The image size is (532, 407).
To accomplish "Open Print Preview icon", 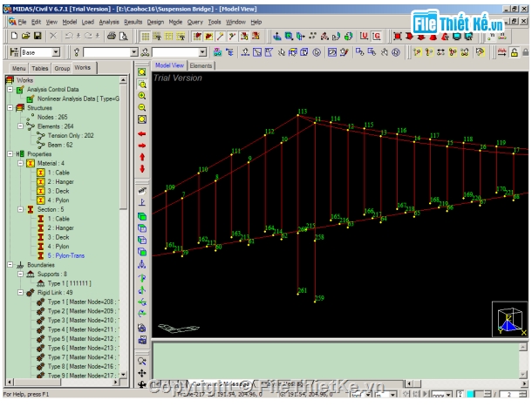I will point(124,36).
